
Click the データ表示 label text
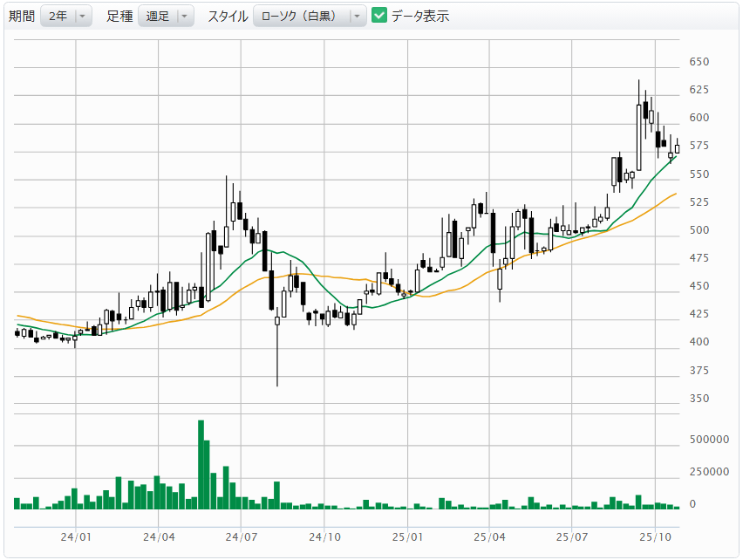coord(419,16)
